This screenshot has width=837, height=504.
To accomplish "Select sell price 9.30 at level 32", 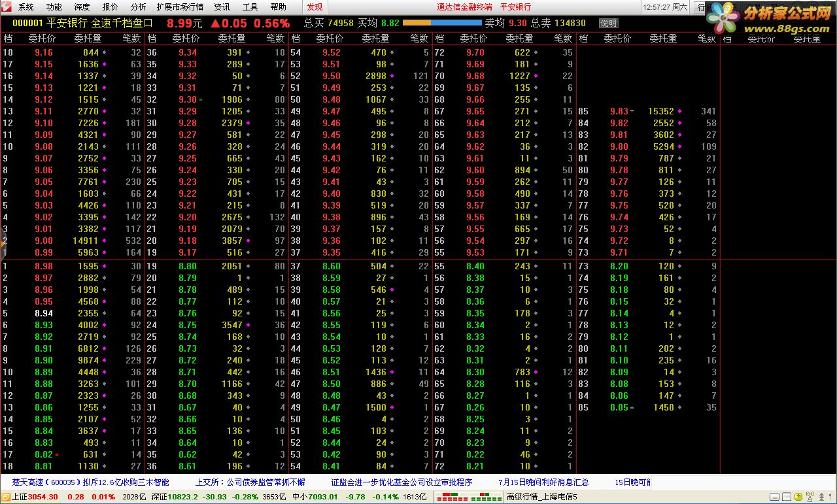I will 187,99.
